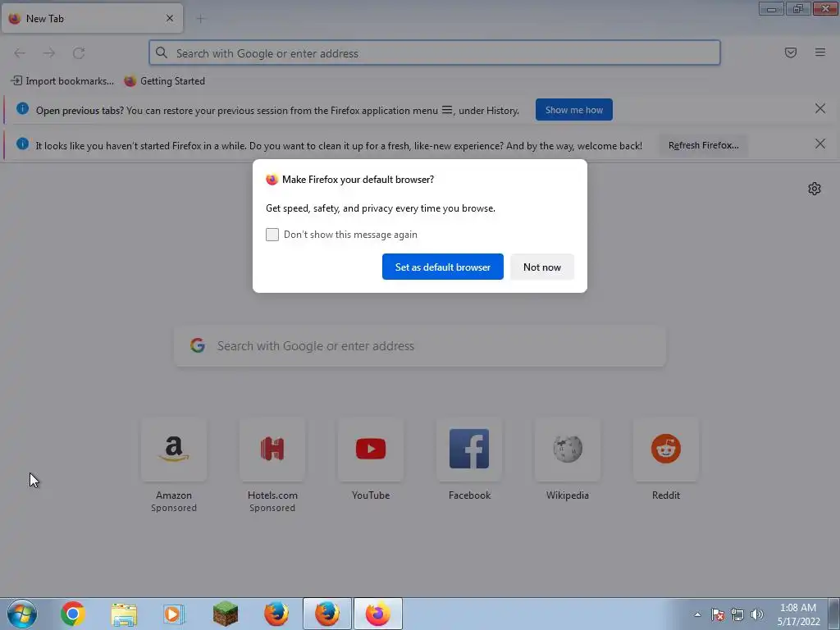
Task: Click the first pinned Firefox taskbar icon
Action: (x=276, y=614)
